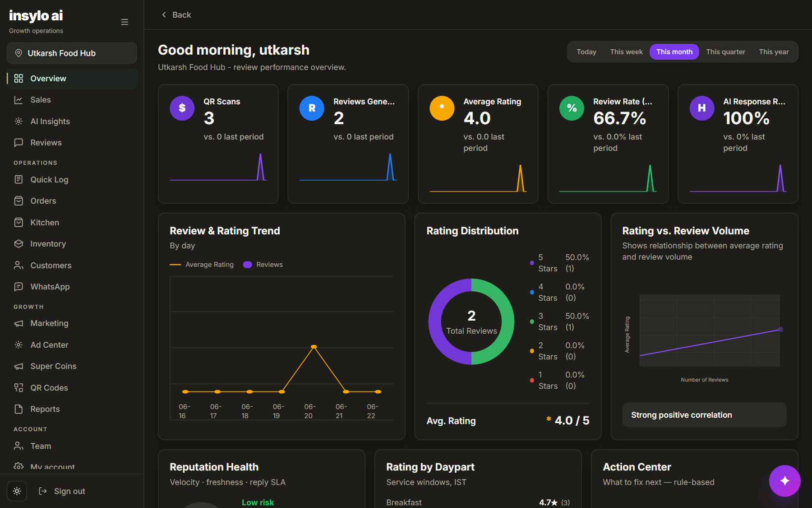
Task: Click the Marketing megaphone icon
Action: coord(18,323)
